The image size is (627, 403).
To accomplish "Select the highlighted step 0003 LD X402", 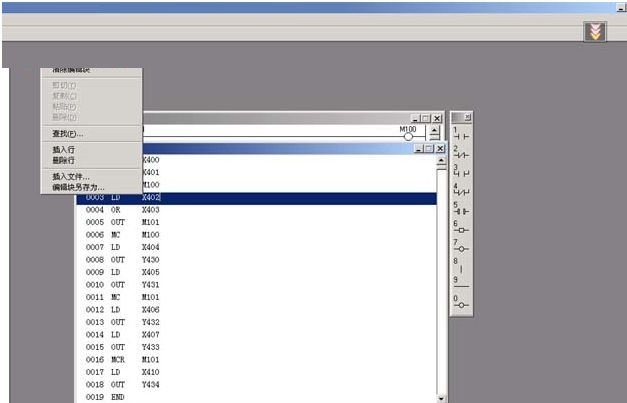I will (x=256, y=198).
